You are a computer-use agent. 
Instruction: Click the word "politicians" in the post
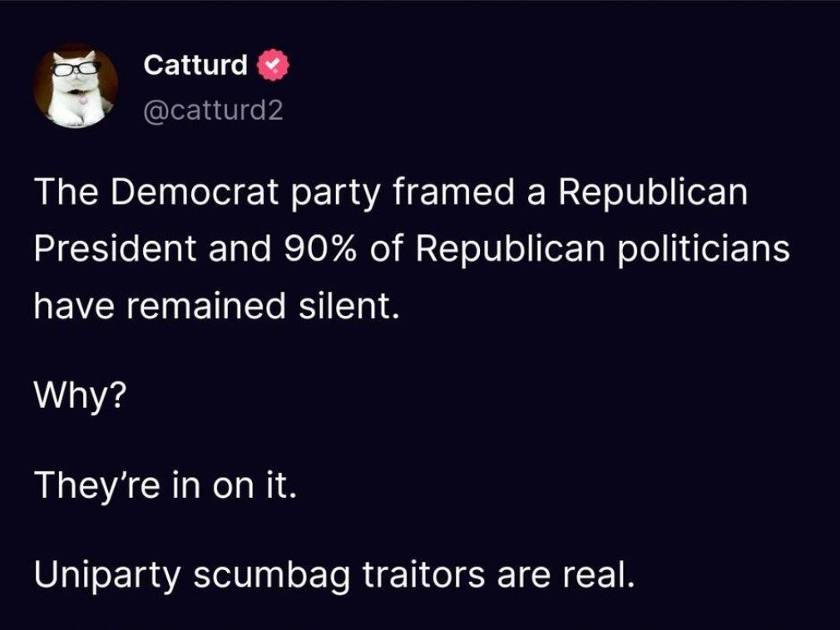pos(704,249)
